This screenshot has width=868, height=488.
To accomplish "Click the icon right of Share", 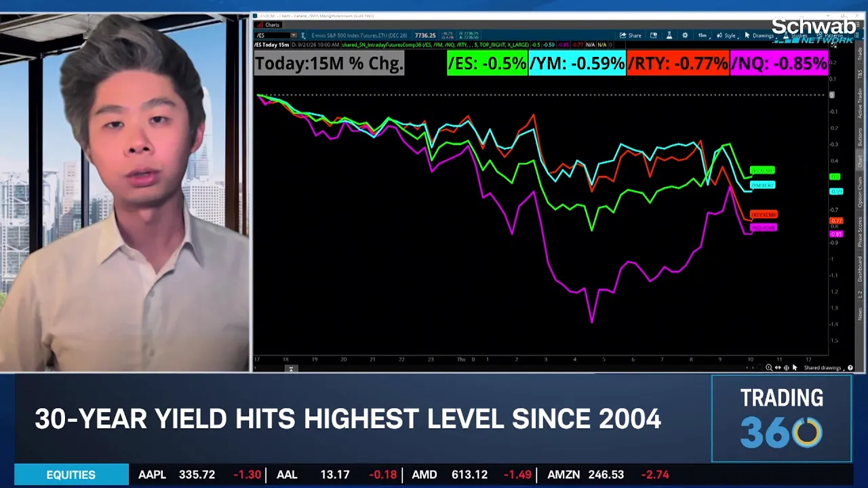I will pyautogui.click(x=654, y=35).
